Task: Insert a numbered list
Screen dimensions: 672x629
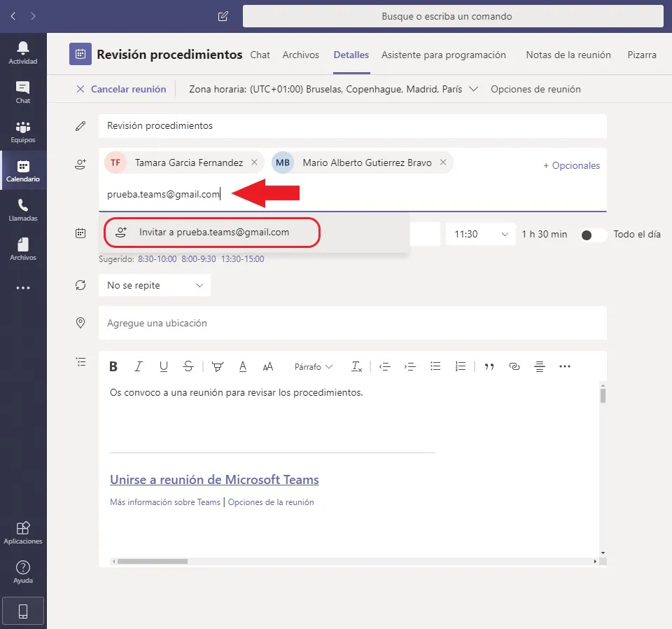Action: 460,366
